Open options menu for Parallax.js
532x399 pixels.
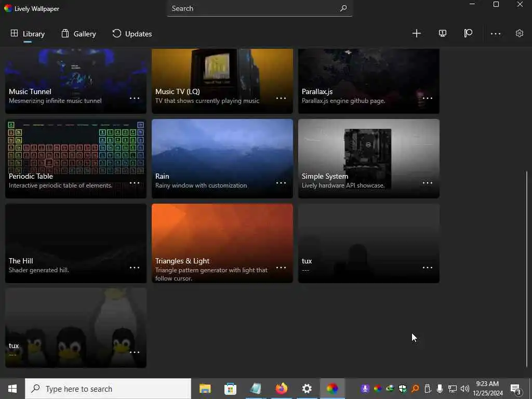(428, 98)
